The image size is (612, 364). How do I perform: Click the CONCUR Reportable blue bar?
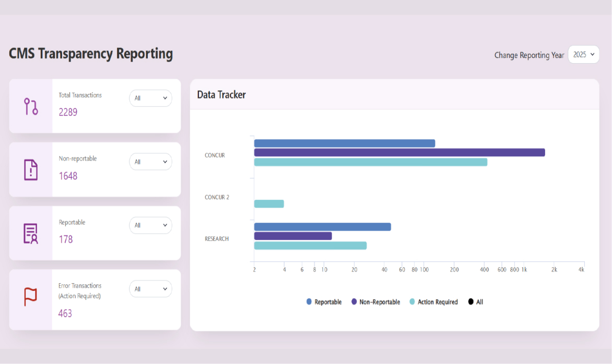pyautogui.click(x=344, y=143)
